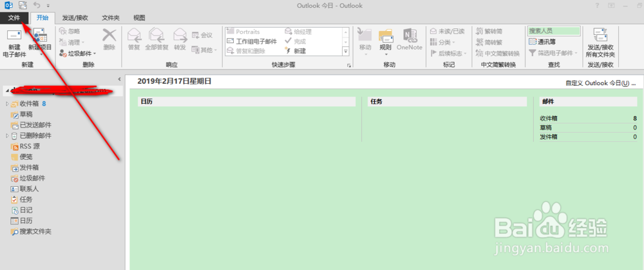
Task: Select the Portraits quick step
Action: 243,32
